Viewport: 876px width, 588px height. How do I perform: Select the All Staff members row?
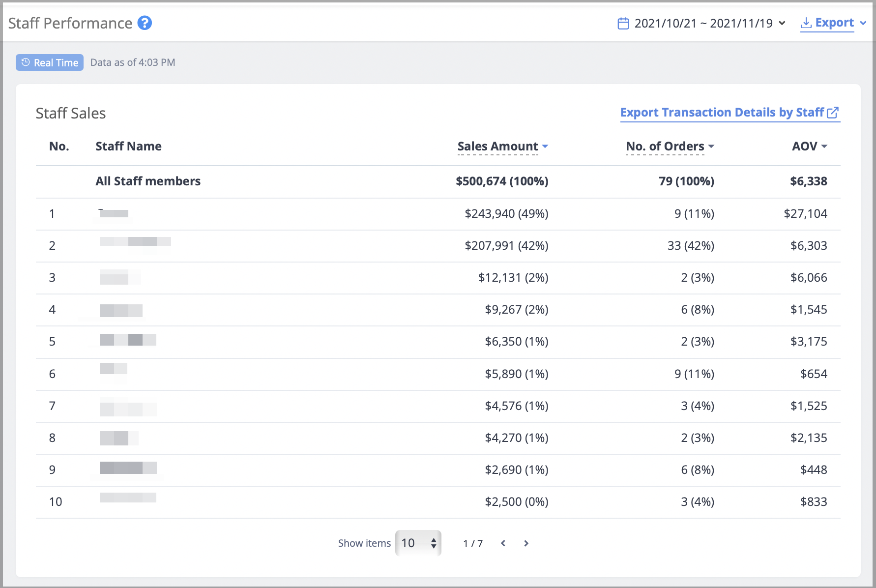point(438,181)
